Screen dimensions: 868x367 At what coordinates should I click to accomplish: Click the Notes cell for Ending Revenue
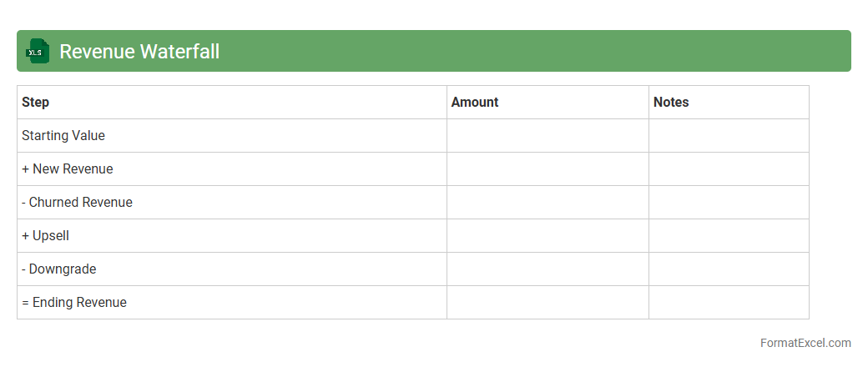click(x=729, y=302)
